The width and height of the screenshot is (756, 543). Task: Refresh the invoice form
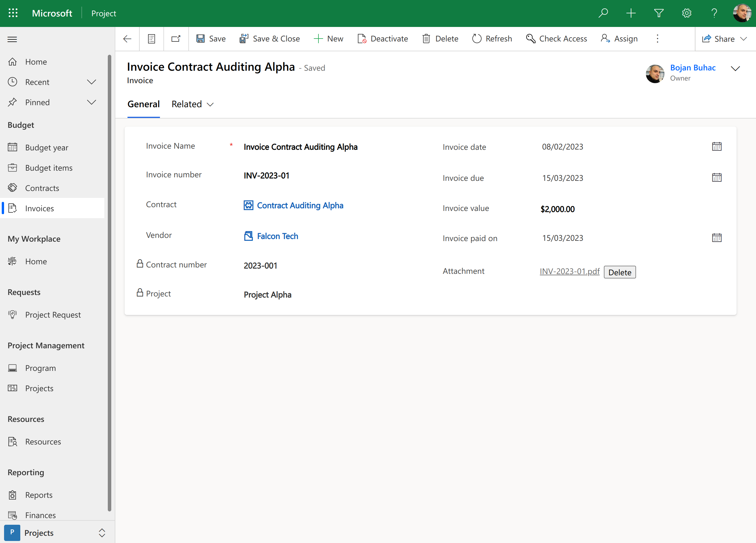pyautogui.click(x=492, y=39)
